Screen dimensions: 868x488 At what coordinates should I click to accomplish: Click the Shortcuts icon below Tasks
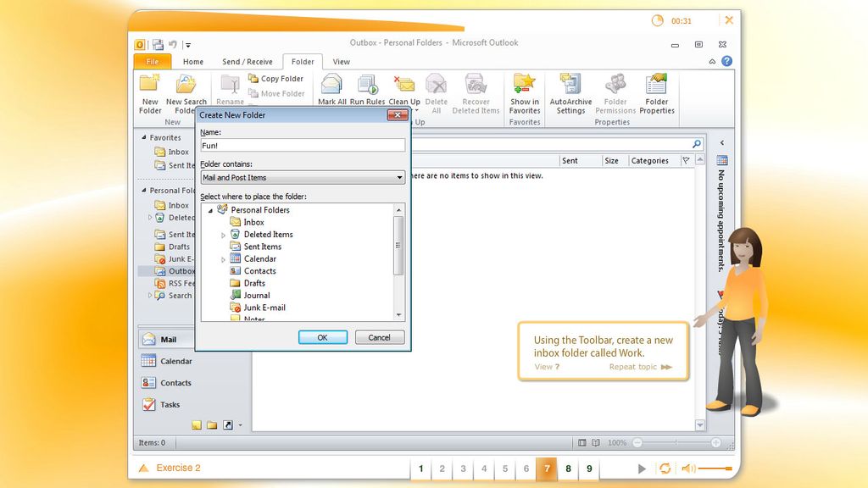[x=227, y=425]
